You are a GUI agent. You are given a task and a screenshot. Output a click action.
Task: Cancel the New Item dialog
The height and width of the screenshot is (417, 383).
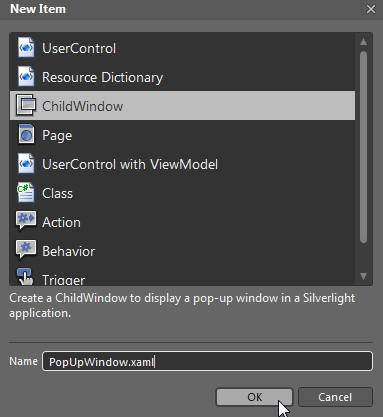tap(335, 397)
